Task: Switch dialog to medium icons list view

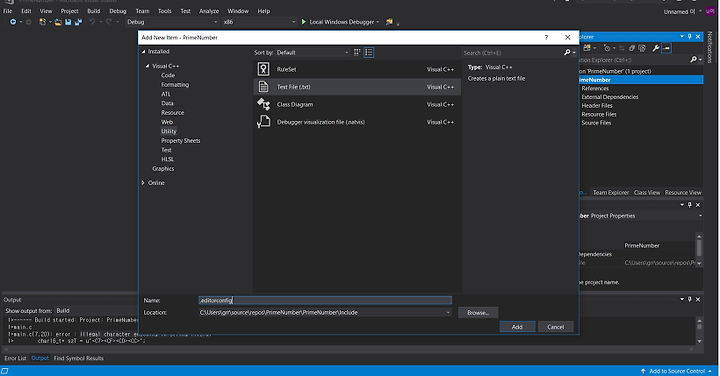Action: (369, 52)
